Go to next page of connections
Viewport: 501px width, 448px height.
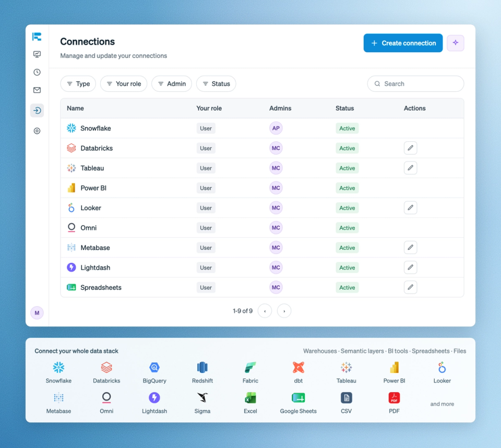coord(284,311)
